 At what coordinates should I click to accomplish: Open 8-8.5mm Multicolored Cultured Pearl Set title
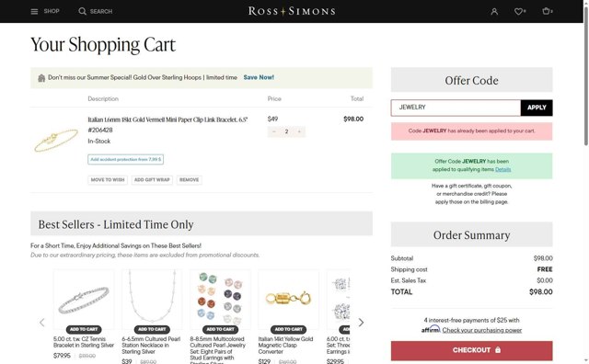(218, 349)
